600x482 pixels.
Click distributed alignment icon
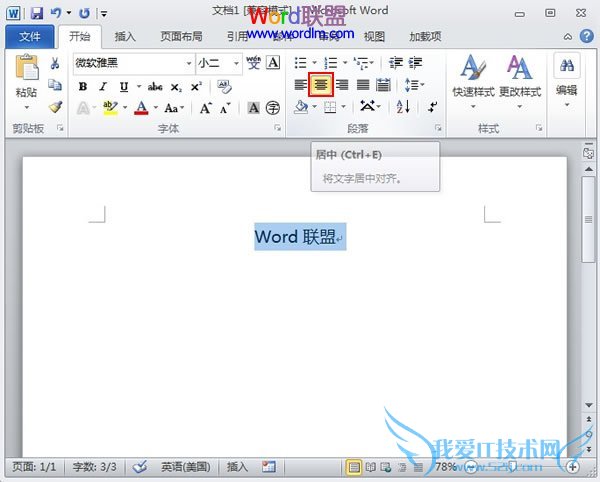(383, 85)
